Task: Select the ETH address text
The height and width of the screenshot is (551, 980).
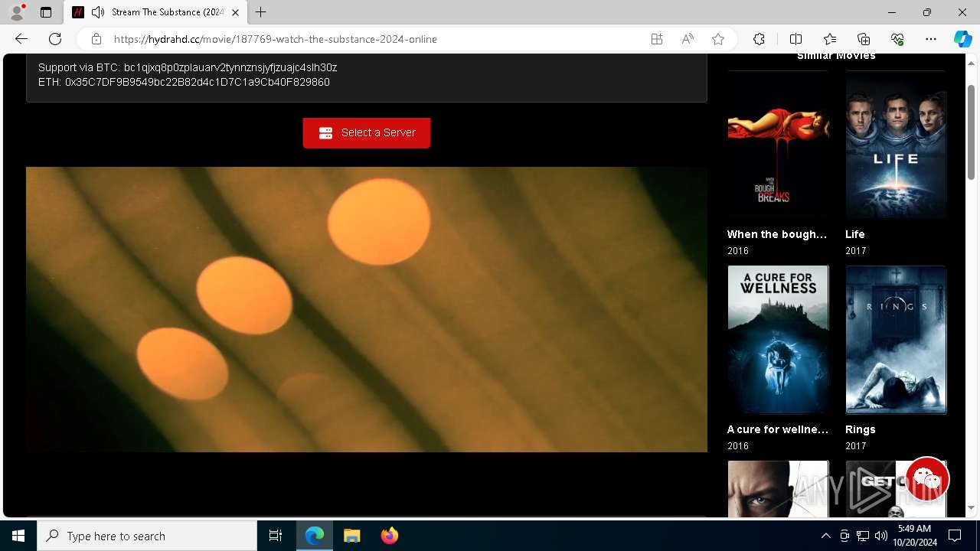Action: (198, 82)
